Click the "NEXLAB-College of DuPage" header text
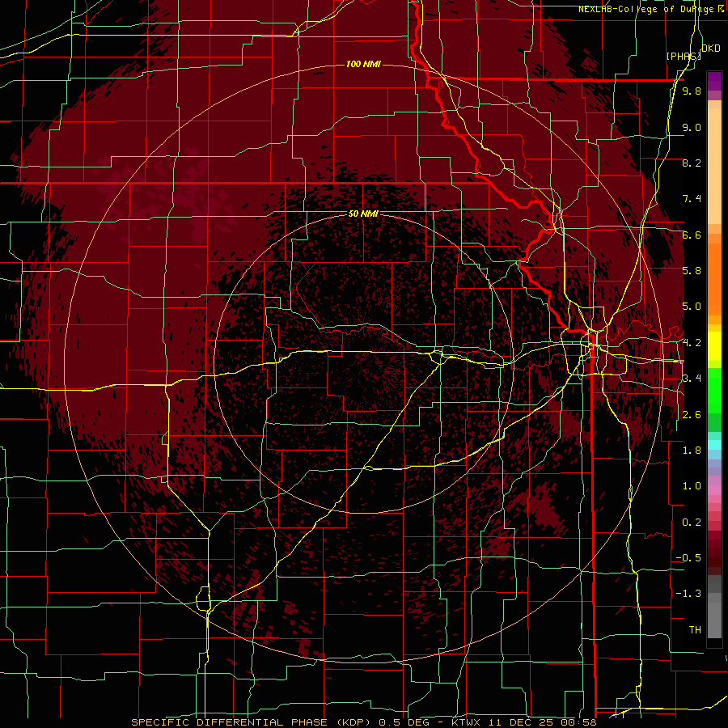 click(x=647, y=9)
